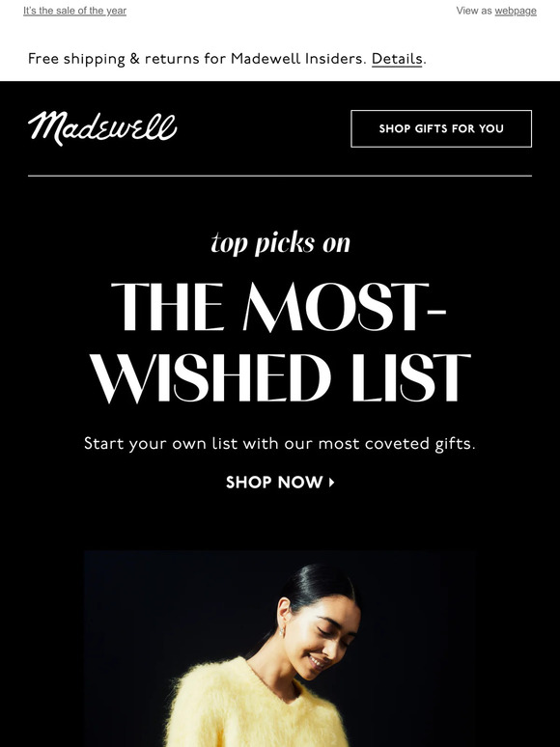The image size is (560, 747).
Task: Click the "THE MOST-" headline line
Action: pyautogui.click(x=279, y=306)
